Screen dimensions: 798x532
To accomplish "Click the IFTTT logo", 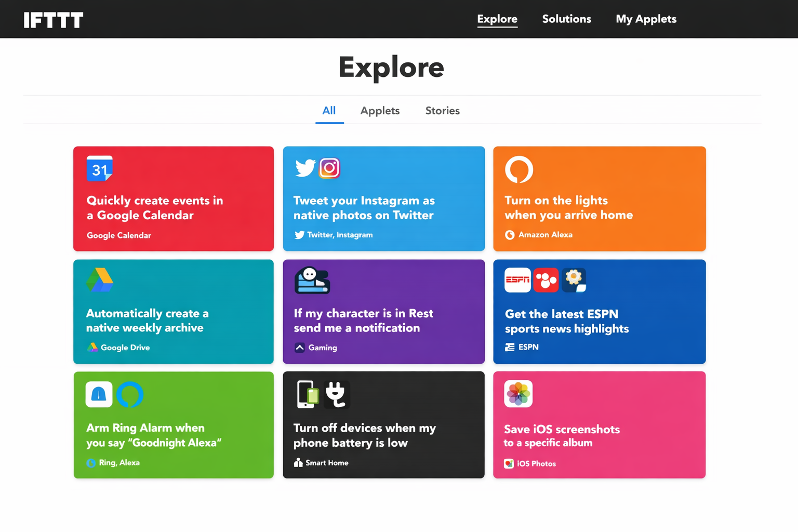I will [x=54, y=20].
